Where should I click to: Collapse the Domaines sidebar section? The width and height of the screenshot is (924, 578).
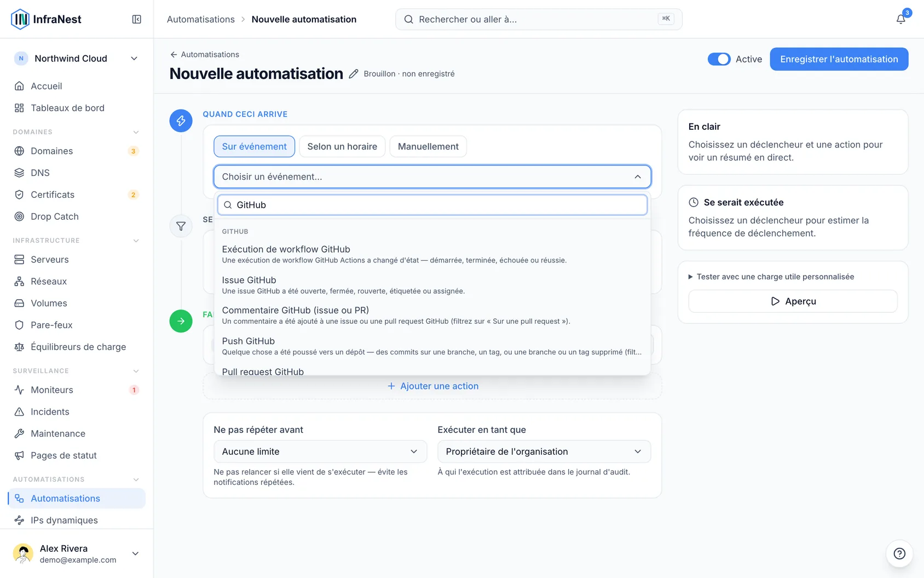[136, 132]
